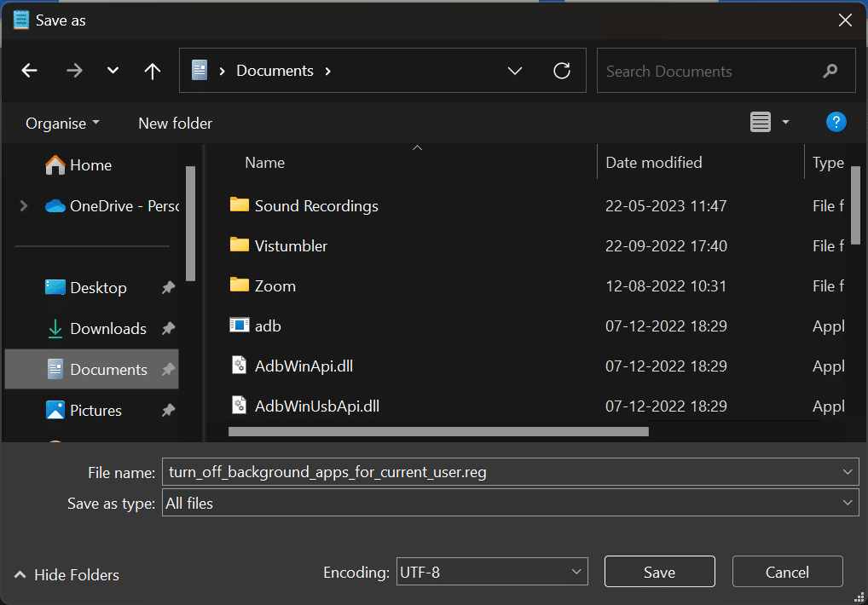
Task: Change view using the list view icon
Action: pos(760,122)
